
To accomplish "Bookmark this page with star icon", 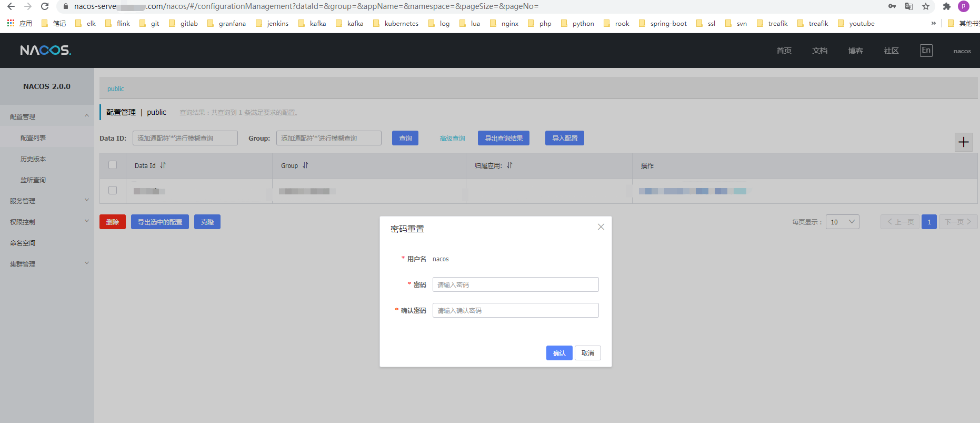I will click(926, 6).
